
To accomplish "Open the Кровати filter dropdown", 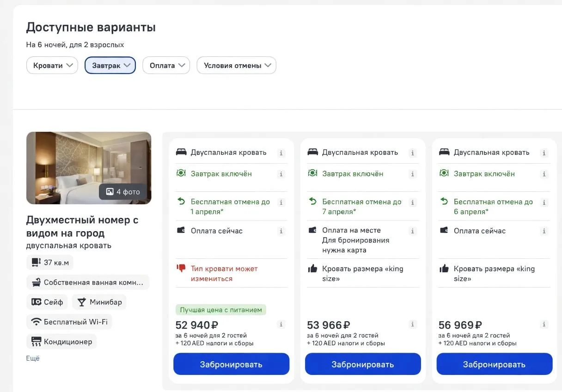I will click(x=52, y=66).
